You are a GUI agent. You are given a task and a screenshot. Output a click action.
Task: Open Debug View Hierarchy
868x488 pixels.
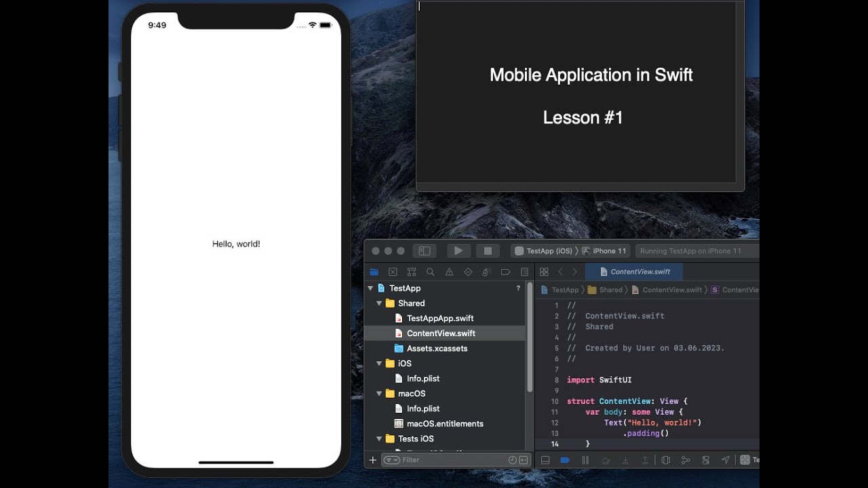pos(666,460)
